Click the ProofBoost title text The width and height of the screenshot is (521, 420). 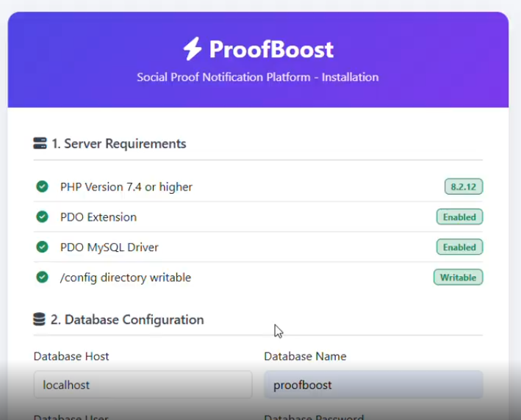pos(271,49)
